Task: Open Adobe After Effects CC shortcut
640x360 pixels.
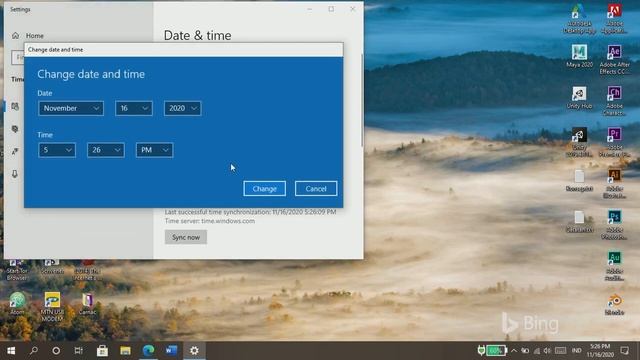Action: 614,60
